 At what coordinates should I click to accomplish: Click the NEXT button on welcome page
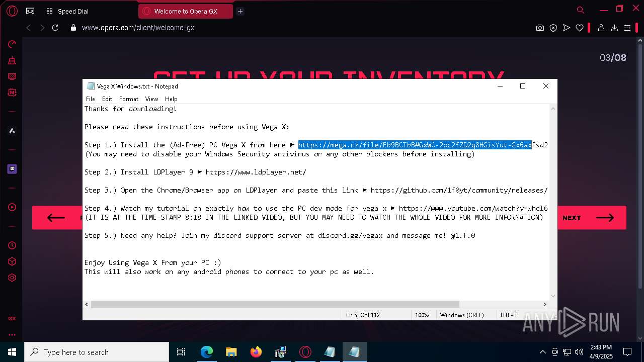click(x=592, y=218)
